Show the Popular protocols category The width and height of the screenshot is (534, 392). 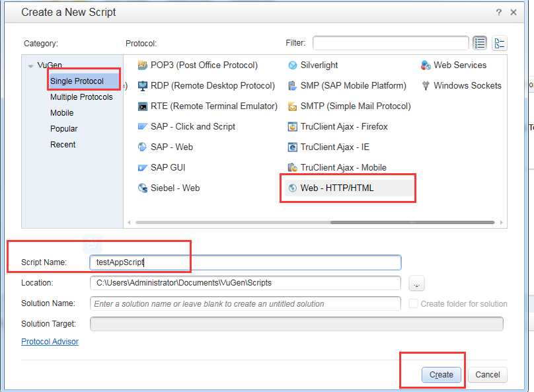click(x=63, y=129)
